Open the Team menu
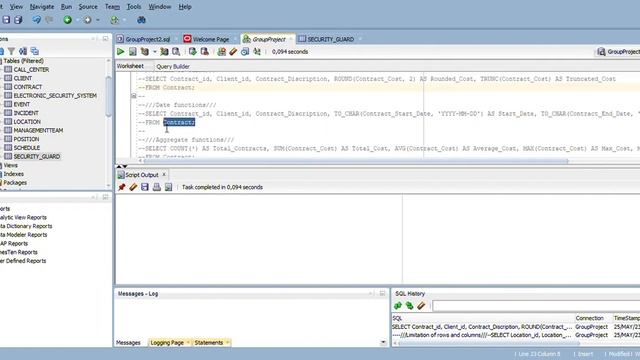 [112, 7]
